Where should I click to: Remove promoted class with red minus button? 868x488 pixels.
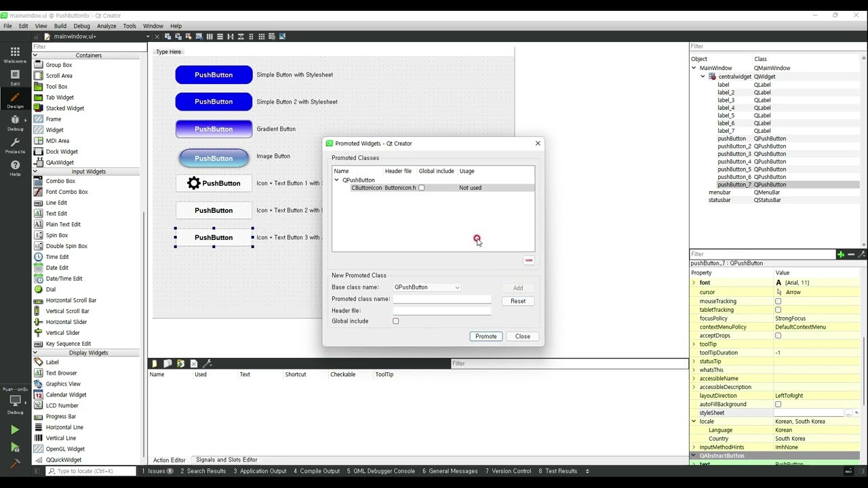[x=529, y=260]
